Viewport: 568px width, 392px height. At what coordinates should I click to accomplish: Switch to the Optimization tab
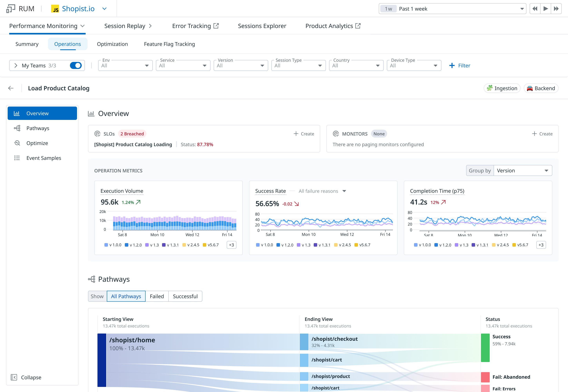pyautogui.click(x=112, y=44)
